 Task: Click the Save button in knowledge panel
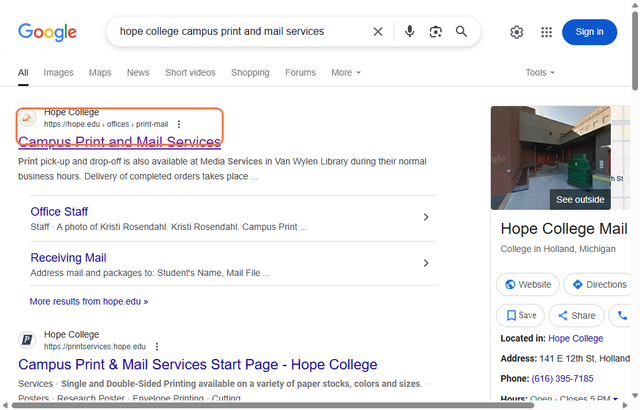coord(520,315)
